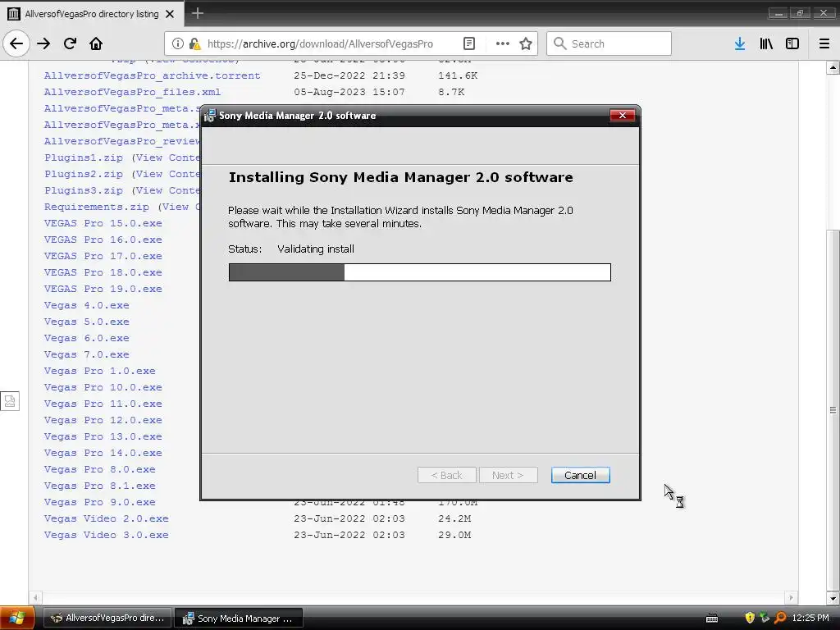Close the AllversofVegasPro directory listing tab
Viewport: 840px width, 630px height.
click(170, 14)
